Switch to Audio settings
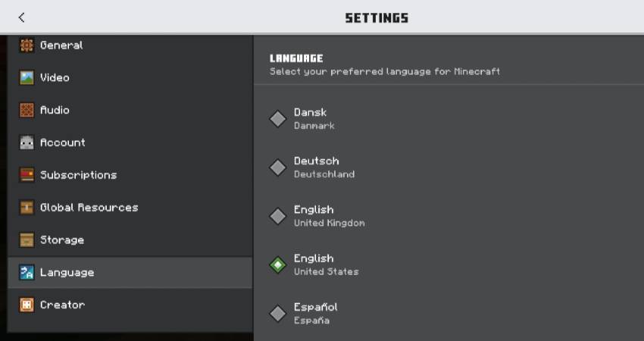 130,110
